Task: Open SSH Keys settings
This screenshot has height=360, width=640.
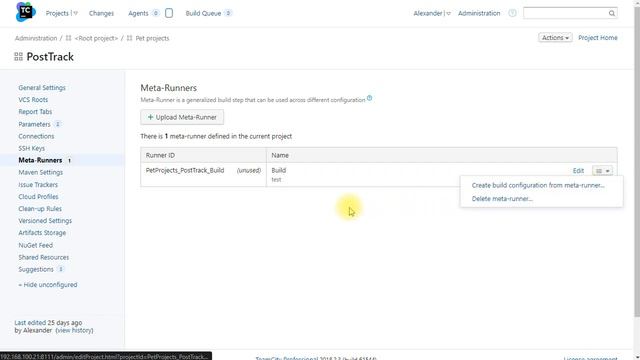Action: (31, 148)
